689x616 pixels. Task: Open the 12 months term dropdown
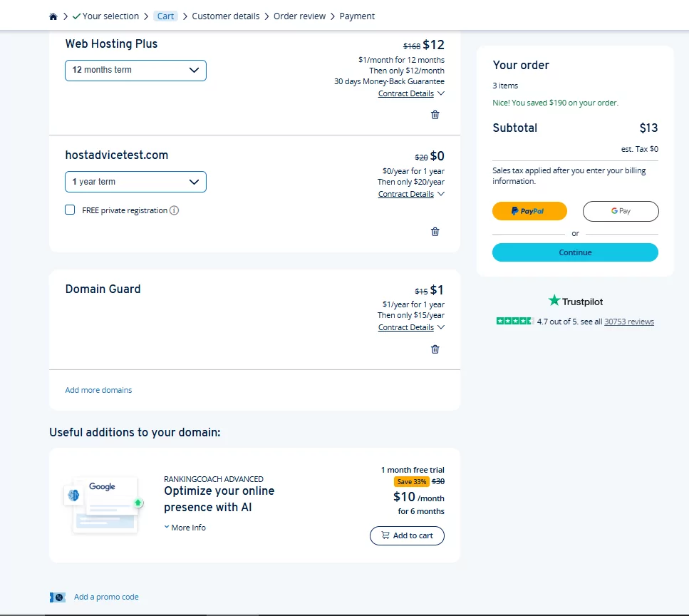pyautogui.click(x=136, y=71)
